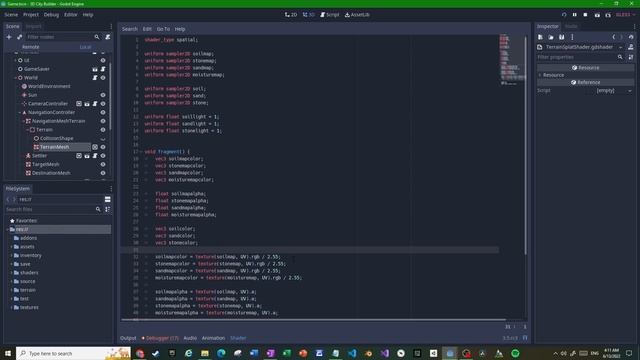Open the Scene menu

click(x=11, y=15)
